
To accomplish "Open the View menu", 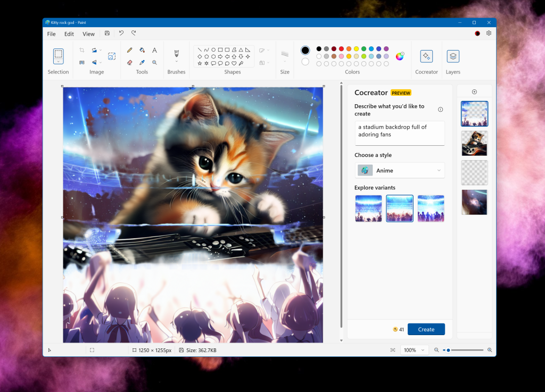I will [88, 33].
